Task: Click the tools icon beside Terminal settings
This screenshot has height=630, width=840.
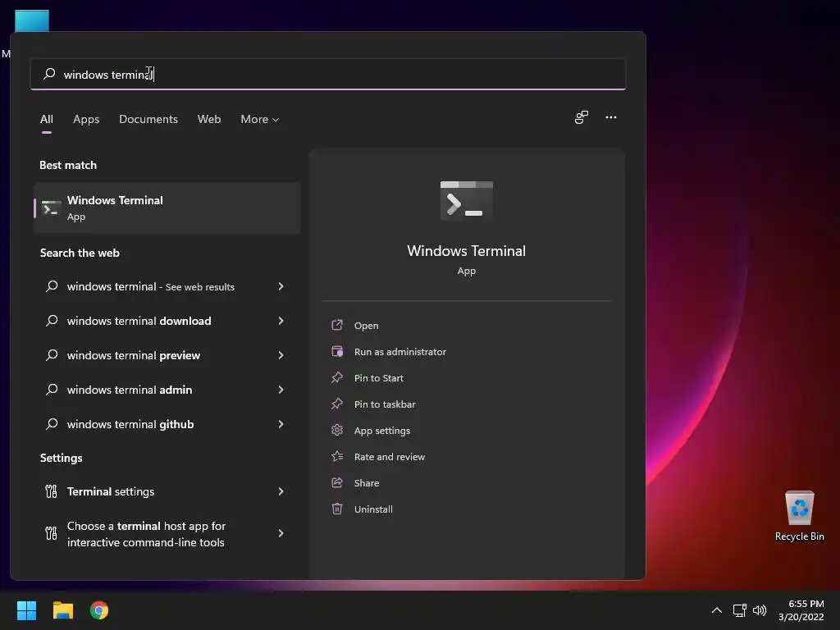Action: pyautogui.click(x=51, y=491)
